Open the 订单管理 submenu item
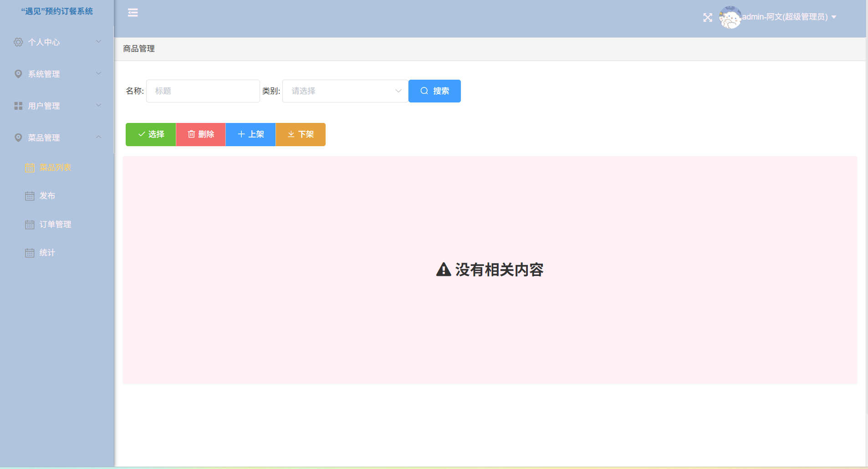 coord(57,224)
